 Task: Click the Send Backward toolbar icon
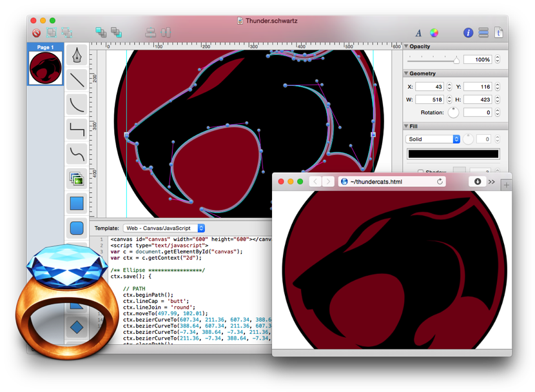point(117,32)
